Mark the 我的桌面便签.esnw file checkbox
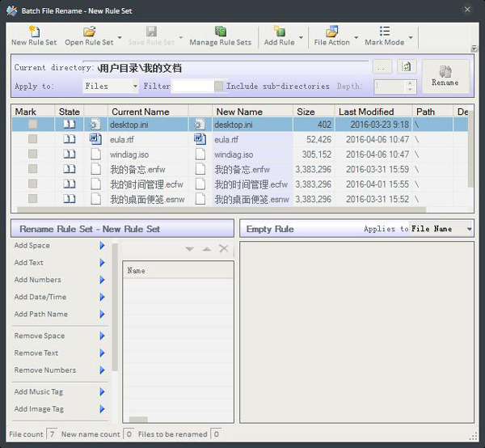This screenshot has width=485, height=448. (x=33, y=199)
